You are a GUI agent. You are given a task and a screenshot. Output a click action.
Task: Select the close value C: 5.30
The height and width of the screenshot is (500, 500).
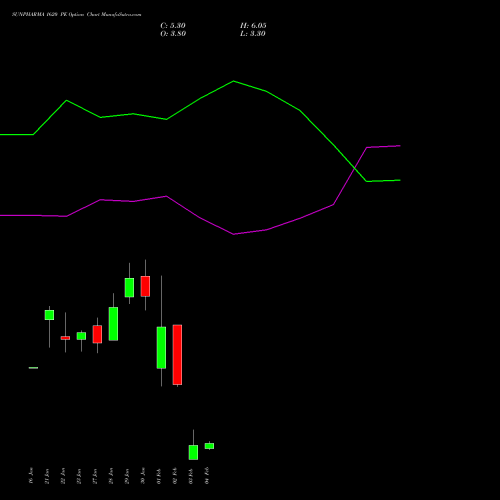(173, 26)
